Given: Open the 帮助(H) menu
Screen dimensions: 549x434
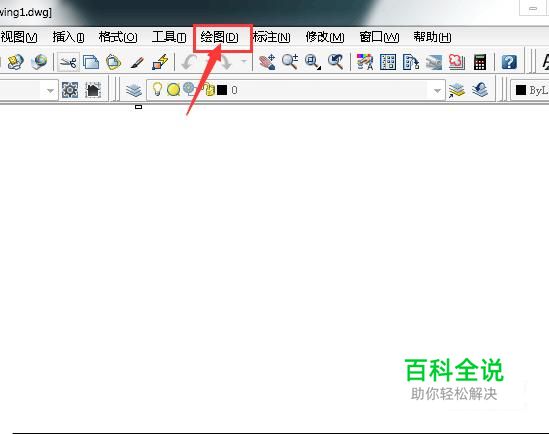Looking at the screenshot, I should click(432, 37).
